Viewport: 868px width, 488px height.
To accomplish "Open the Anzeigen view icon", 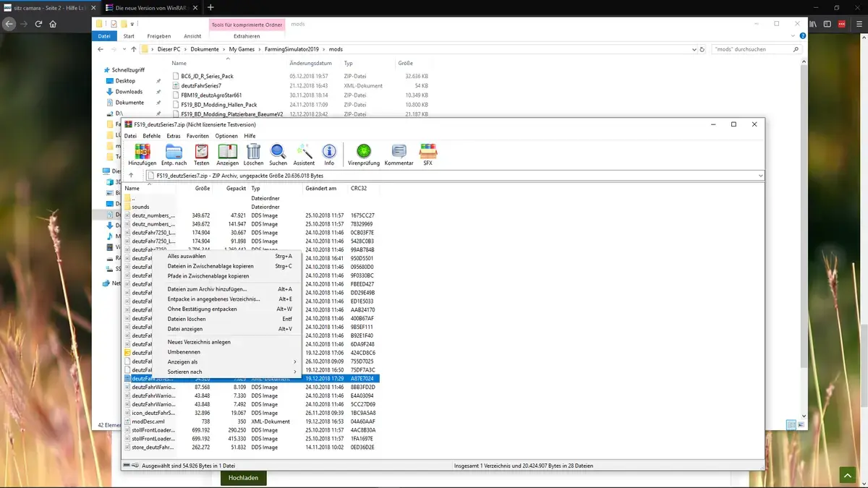I will pos(227,153).
